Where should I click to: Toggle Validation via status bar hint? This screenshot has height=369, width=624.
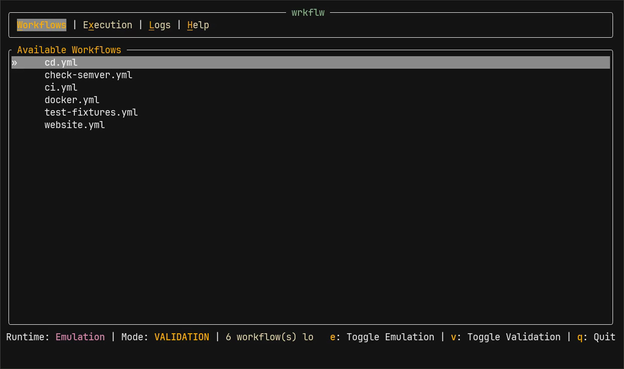tap(505, 337)
